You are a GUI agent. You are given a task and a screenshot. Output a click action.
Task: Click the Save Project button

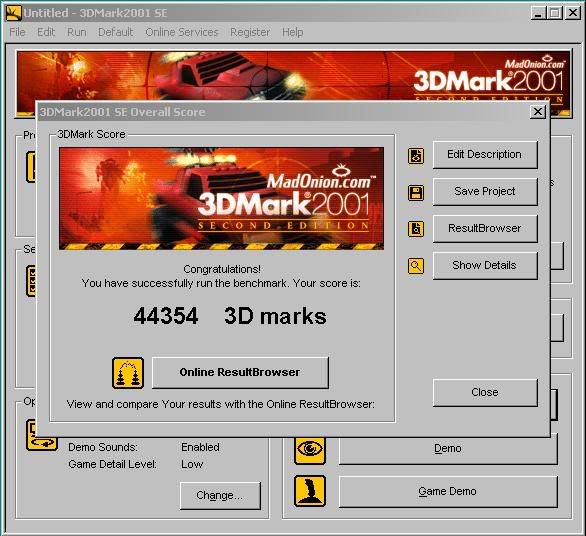pyautogui.click(x=485, y=191)
